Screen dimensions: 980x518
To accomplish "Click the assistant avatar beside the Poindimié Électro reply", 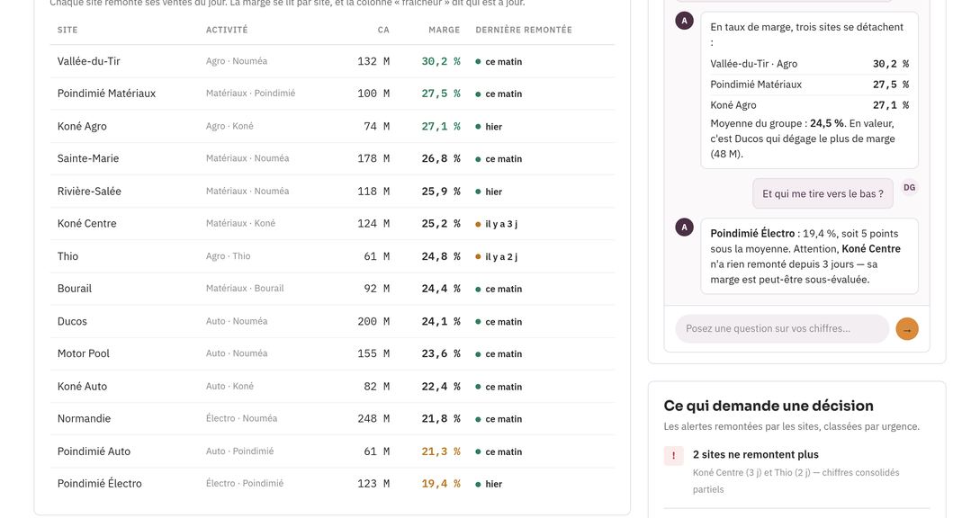I will click(684, 227).
